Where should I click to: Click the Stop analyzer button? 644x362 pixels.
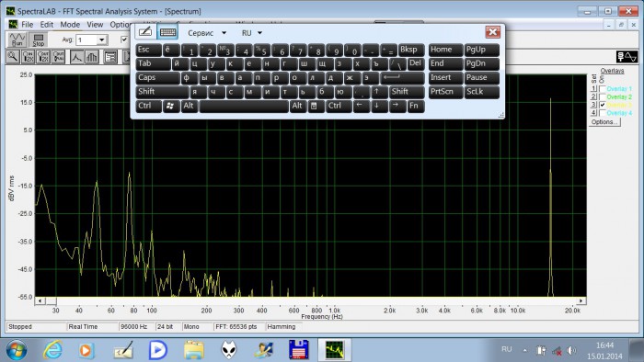point(39,40)
